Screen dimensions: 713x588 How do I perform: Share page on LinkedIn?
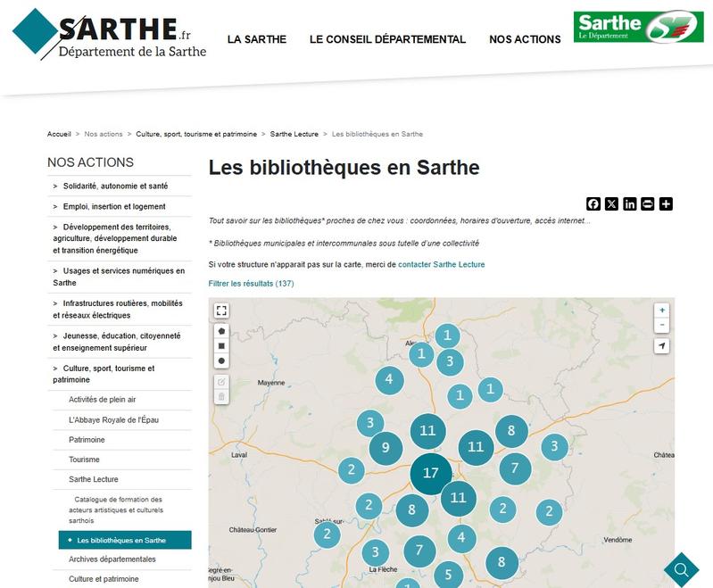(x=630, y=203)
